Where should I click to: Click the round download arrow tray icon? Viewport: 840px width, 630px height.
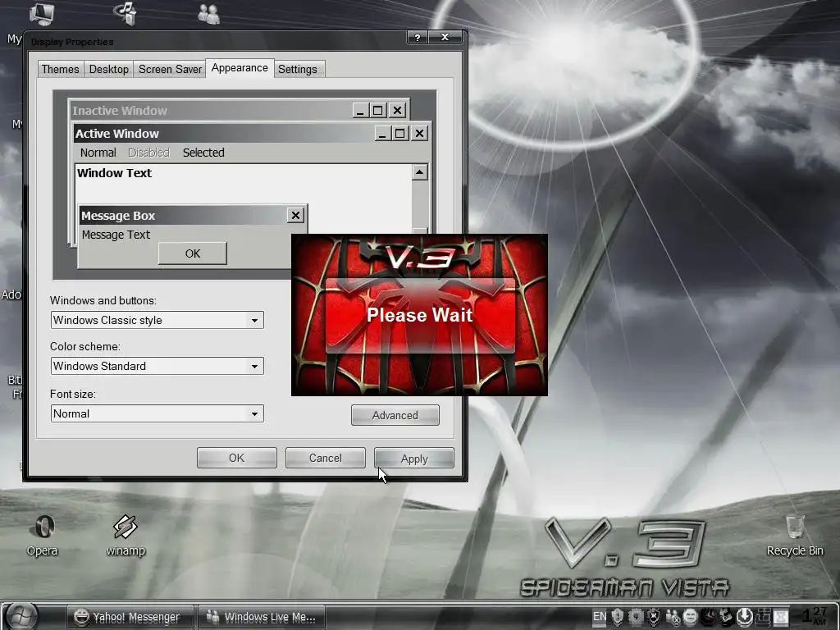pyautogui.click(x=745, y=617)
